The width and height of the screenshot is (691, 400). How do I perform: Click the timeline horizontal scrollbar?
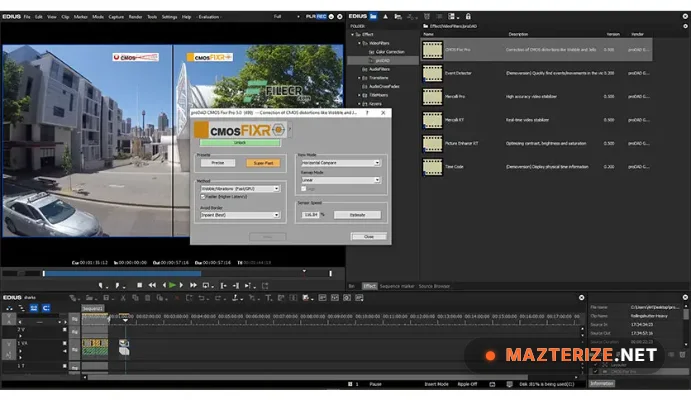(x=308, y=378)
